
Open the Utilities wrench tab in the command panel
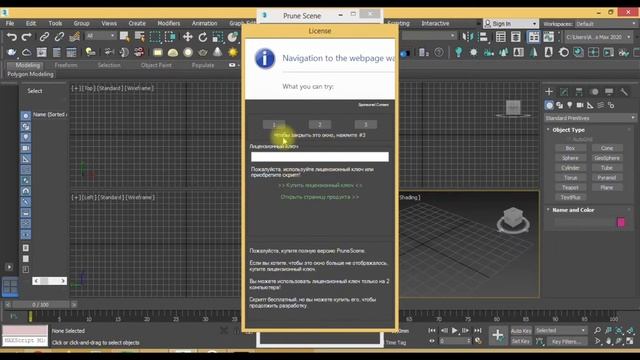[624, 92]
